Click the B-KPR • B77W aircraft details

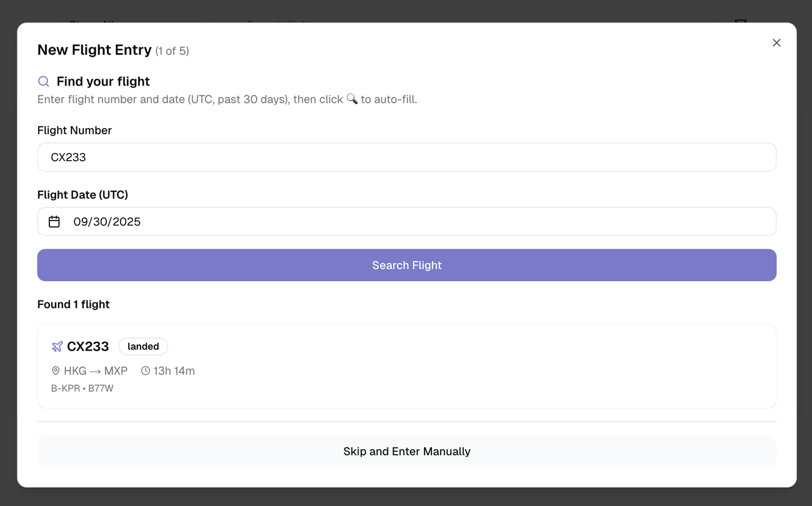pos(82,389)
